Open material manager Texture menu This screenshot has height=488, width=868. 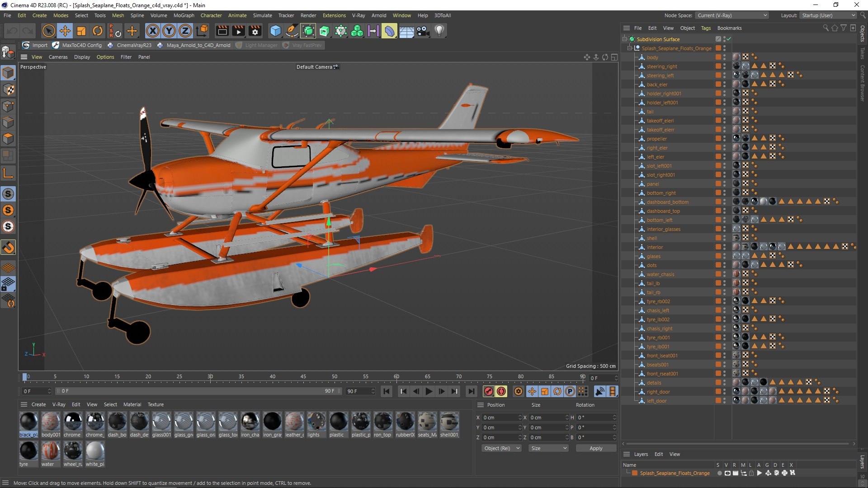(x=156, y=404)
